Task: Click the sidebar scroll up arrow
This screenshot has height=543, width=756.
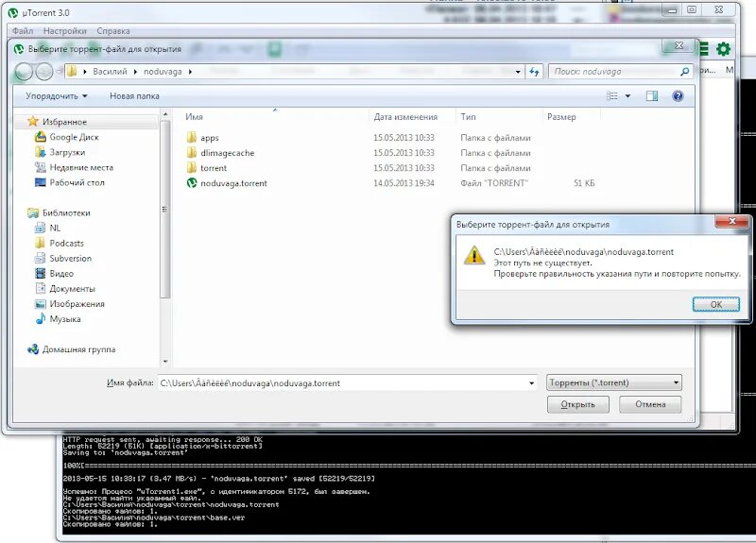Action: coord(165,114)
